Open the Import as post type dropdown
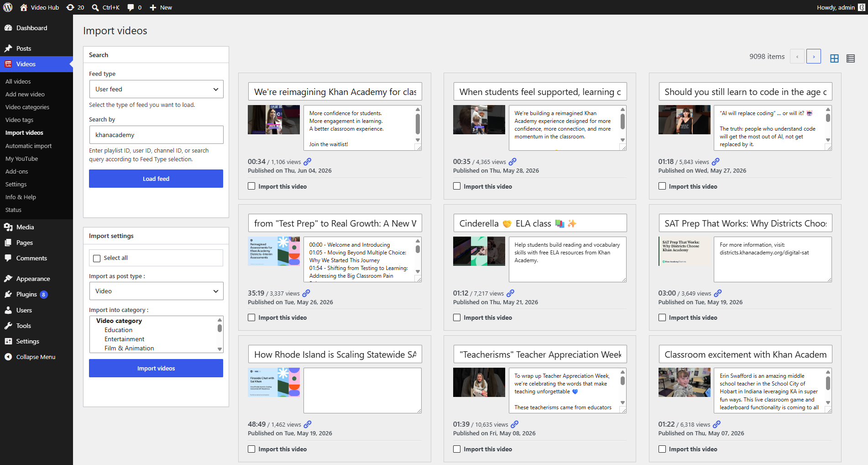868x465 pixels. tap(156, 291)
